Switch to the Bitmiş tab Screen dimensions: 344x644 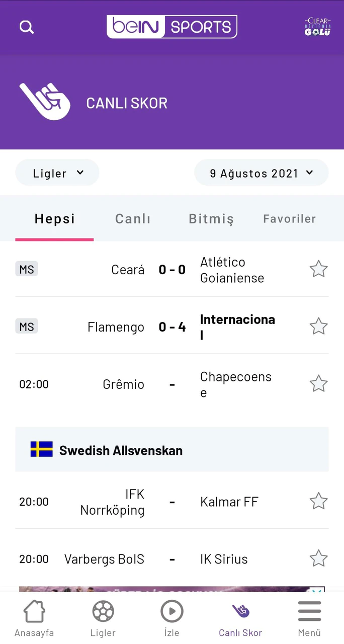point(211,218)
